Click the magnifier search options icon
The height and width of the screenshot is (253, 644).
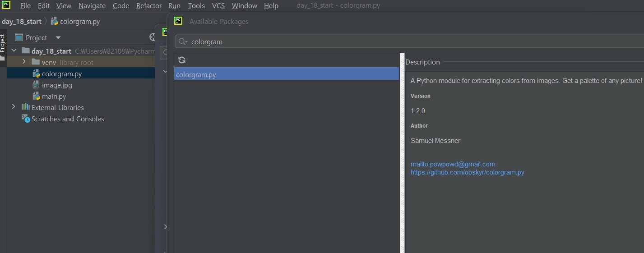click(x=183, y=41)
